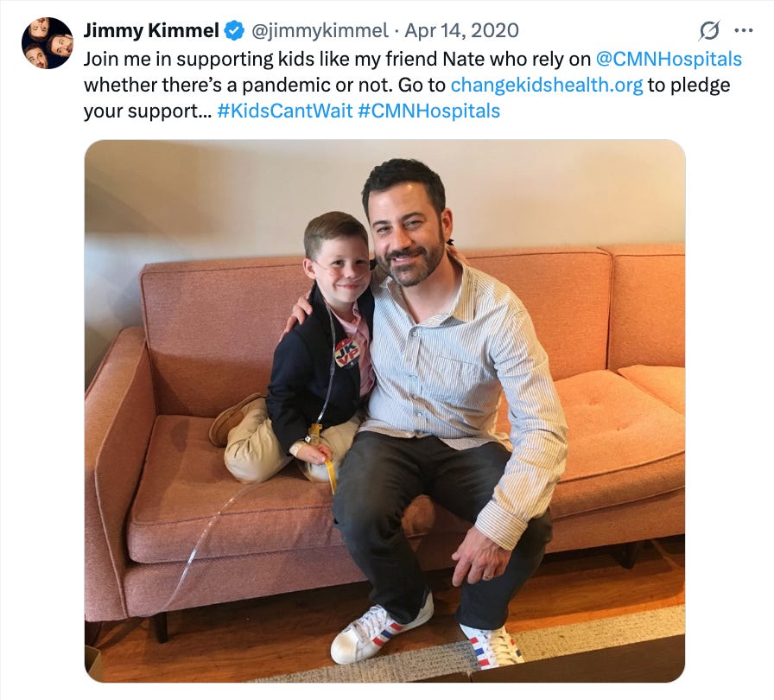Open the @jimmykimmel handle
This screenshot has width=774, height=700.
point(320,30)
